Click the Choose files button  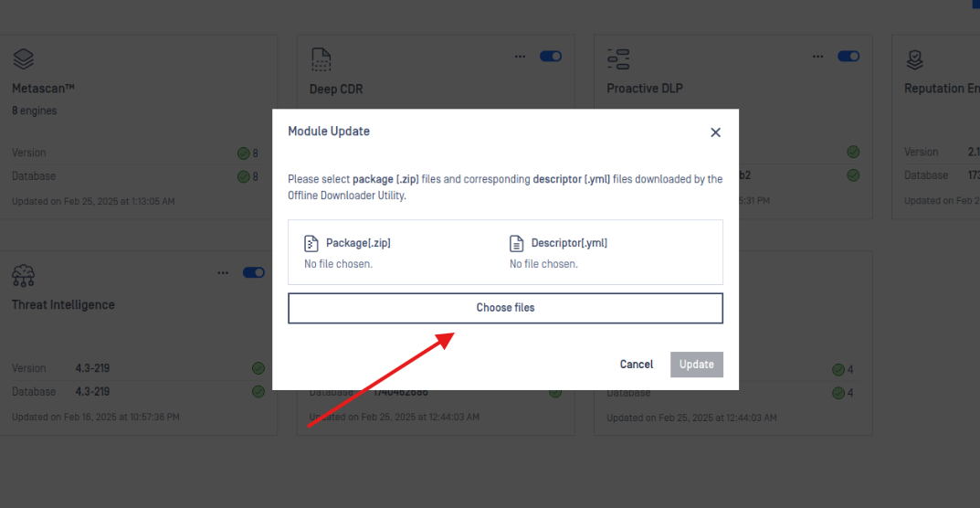[505, 308]
